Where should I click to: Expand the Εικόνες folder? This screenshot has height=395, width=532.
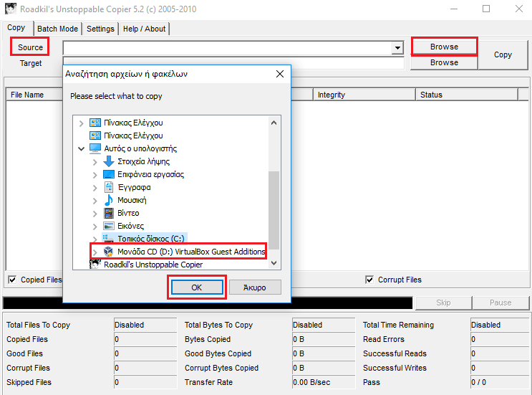pos(95,227)
